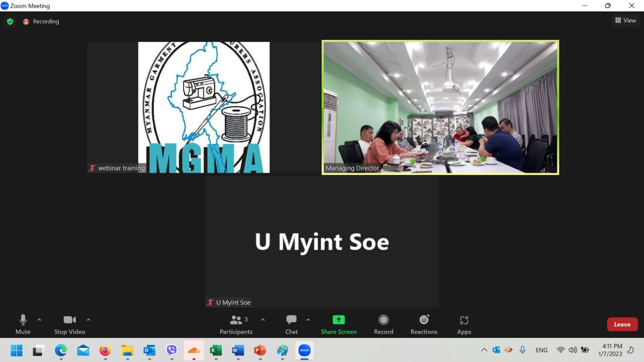Expand audio options arrow next to Mute

[39, 320]
